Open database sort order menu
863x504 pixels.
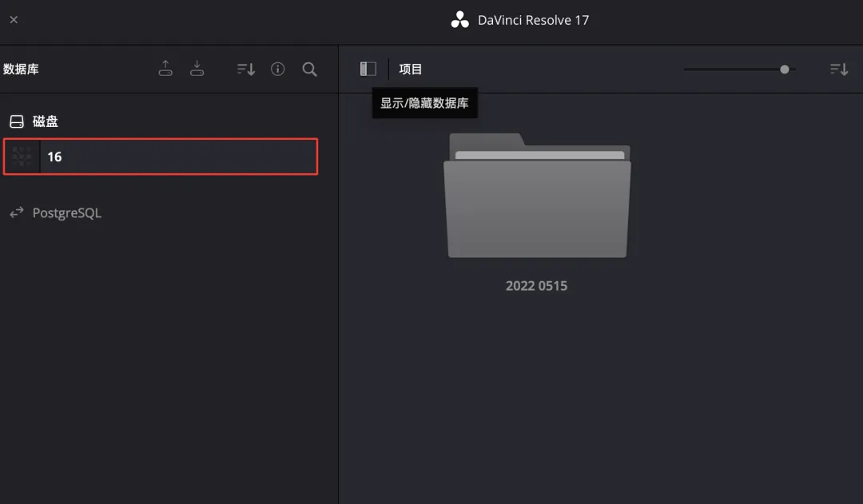click(246, 69)
